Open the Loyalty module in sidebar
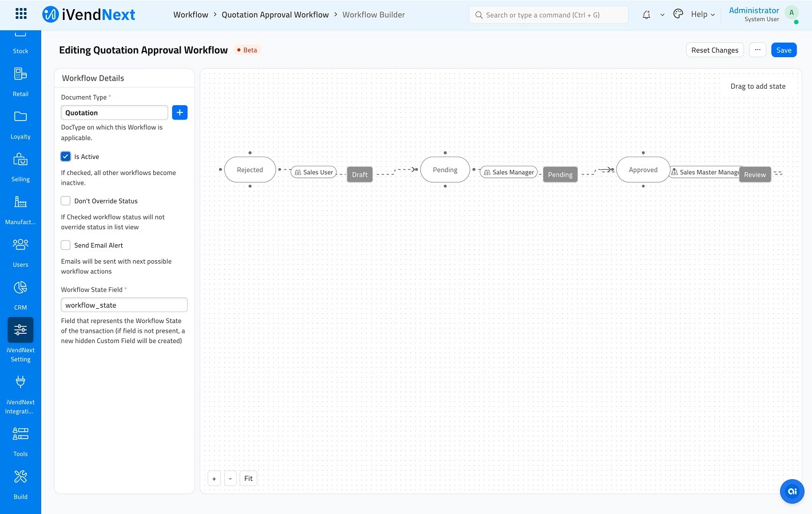This screenshot has width=812, height=514. coord(21,125)
